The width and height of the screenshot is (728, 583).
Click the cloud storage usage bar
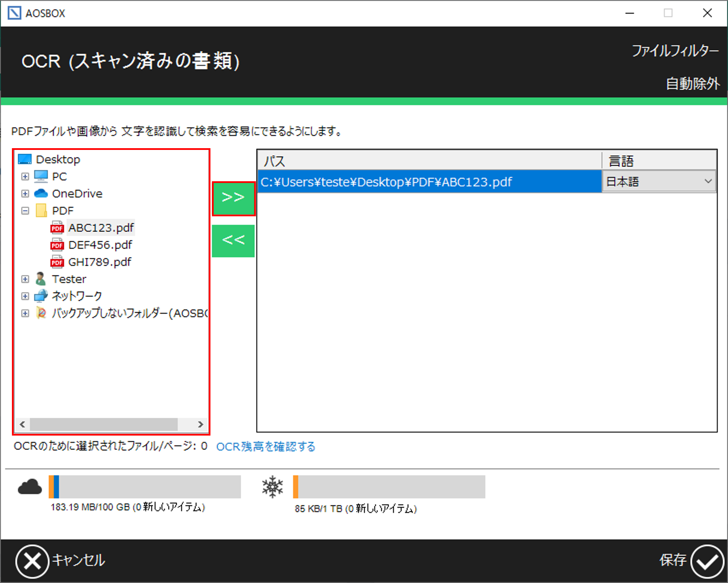click(145, 487)
